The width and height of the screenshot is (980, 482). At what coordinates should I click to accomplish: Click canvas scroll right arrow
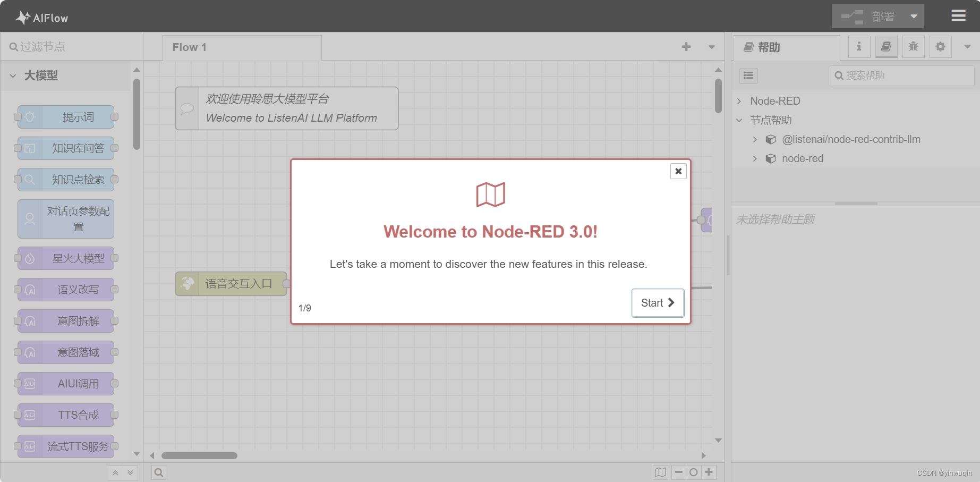click(703, 455)
